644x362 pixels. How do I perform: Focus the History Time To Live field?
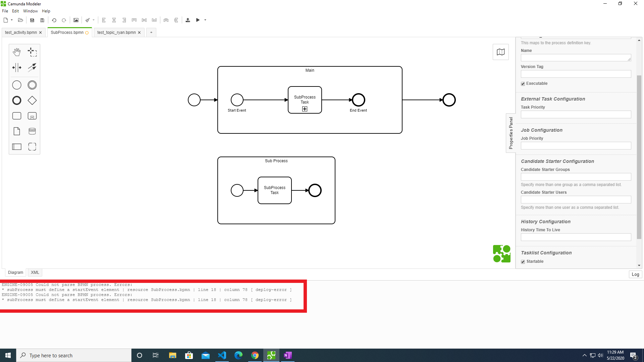[576, 237]
